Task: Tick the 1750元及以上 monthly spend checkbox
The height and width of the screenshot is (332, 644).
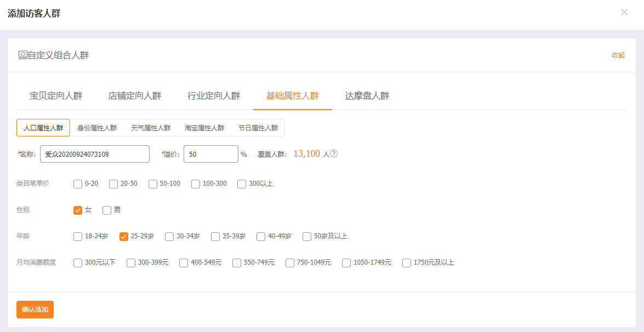Action: click(x=407, y=263)
